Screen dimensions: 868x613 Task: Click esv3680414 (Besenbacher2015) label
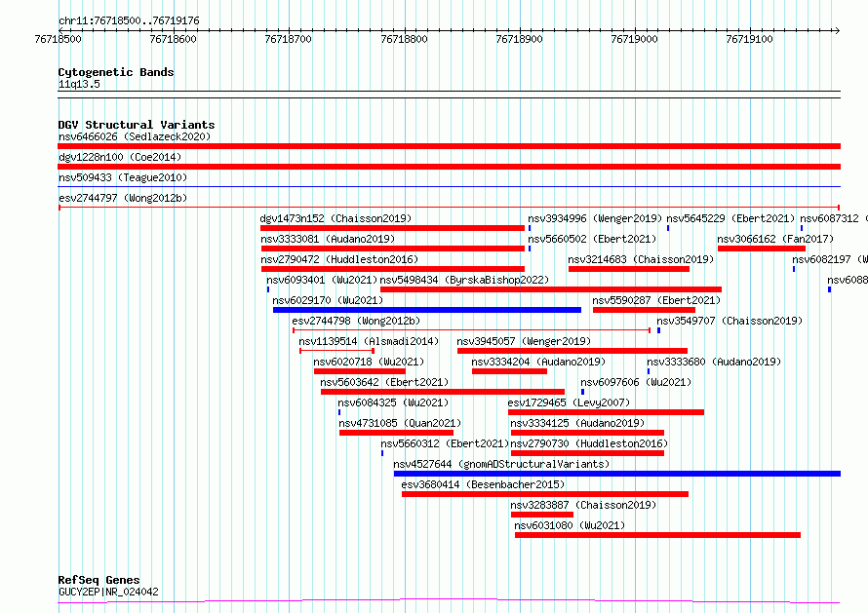click(483, 484)
